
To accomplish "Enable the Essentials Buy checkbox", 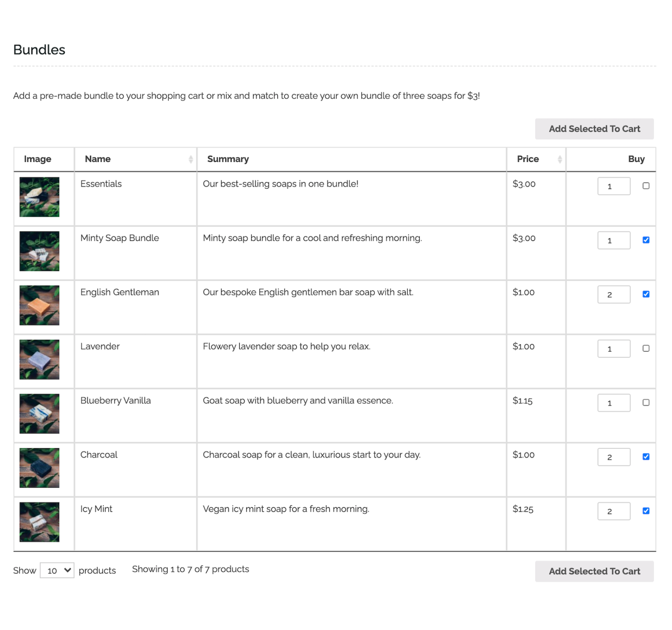I will coord(645,186).
